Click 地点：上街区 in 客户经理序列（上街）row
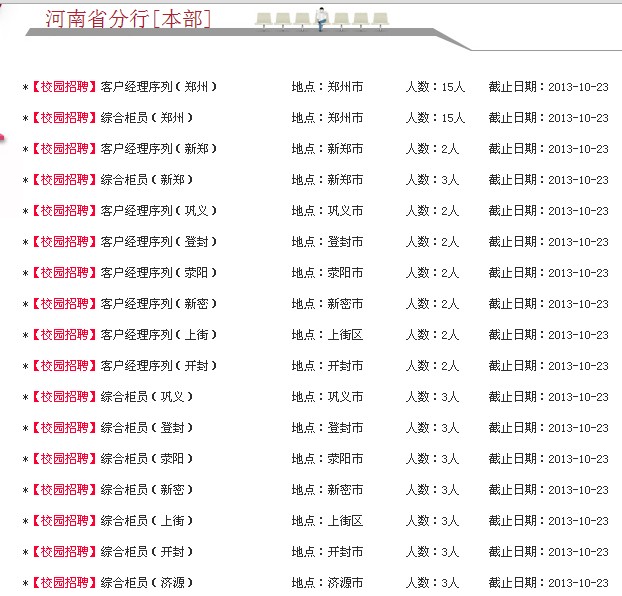Viewport: 622px width, 596px height. tap(327, 335)
